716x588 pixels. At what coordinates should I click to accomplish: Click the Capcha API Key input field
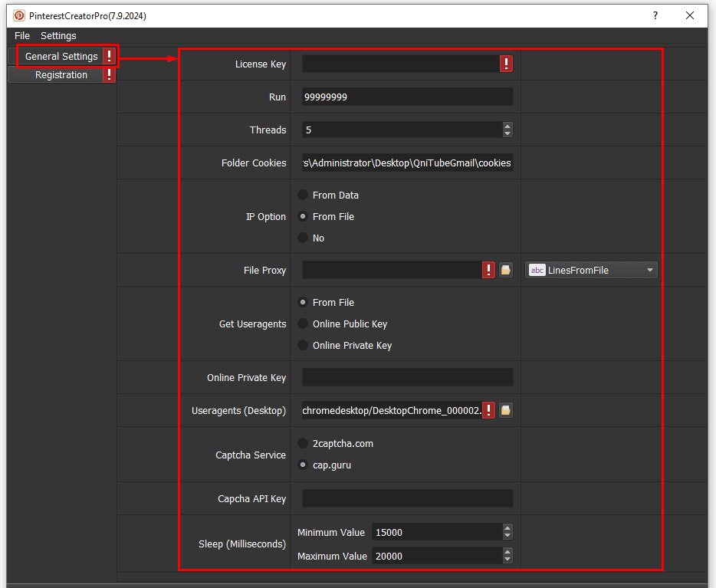pyautogui.click(x=407, y=498)
